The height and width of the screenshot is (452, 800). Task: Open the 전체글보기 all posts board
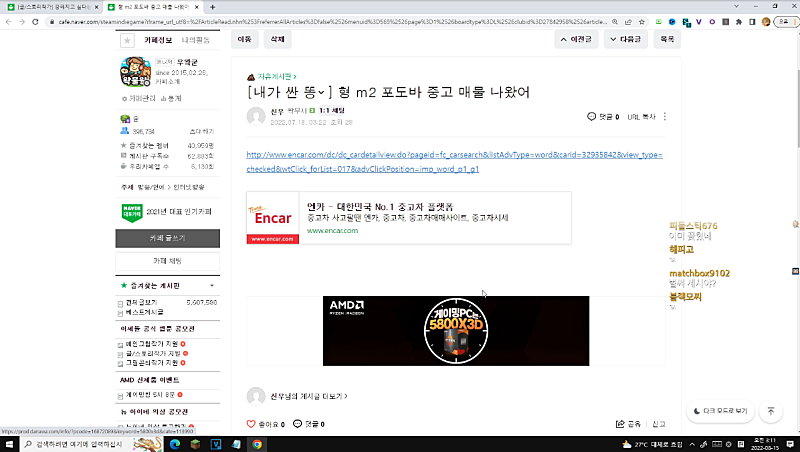(x=141, y=303)
